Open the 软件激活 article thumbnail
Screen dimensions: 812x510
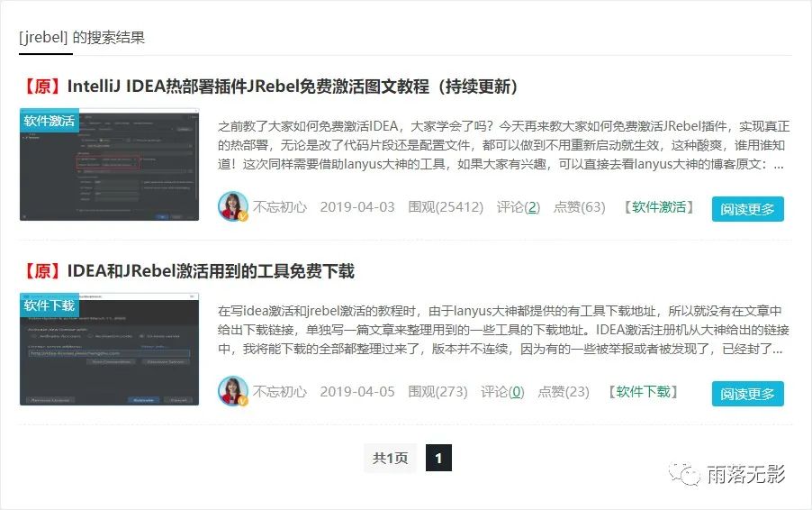pyautogui.click(x=109, y=164)
